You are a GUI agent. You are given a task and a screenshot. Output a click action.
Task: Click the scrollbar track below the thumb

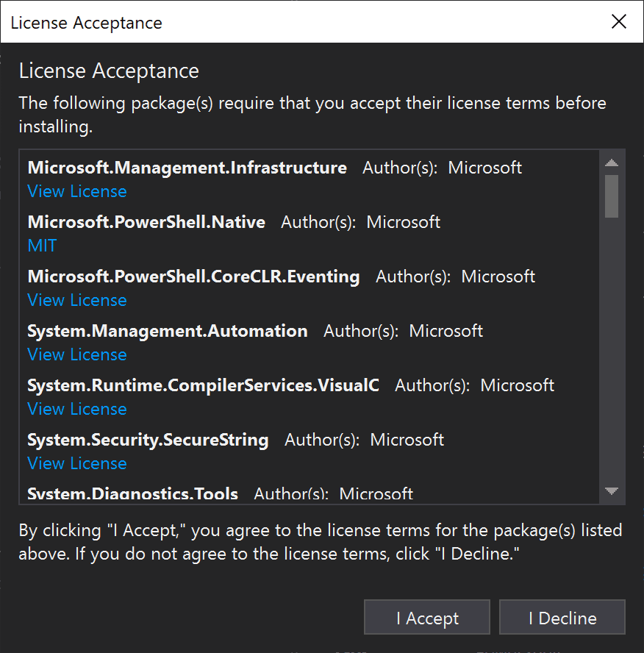pos(612,353)
